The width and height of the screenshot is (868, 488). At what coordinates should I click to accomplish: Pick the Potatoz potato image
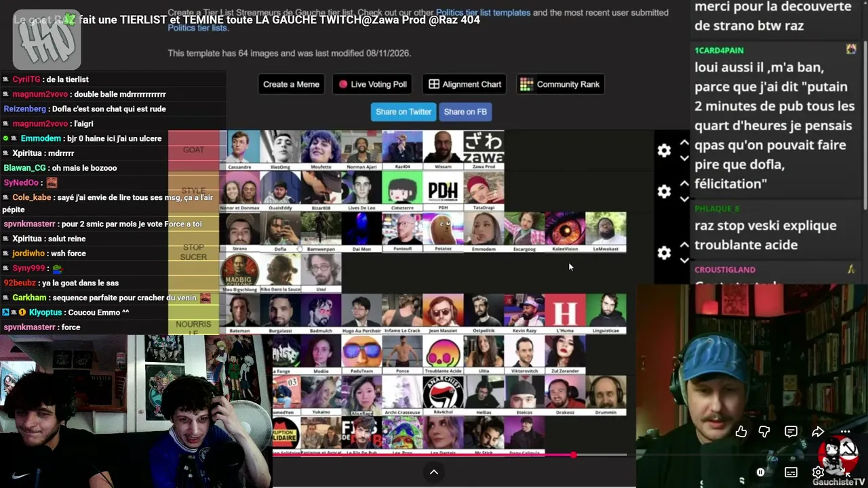coord(443,232)
